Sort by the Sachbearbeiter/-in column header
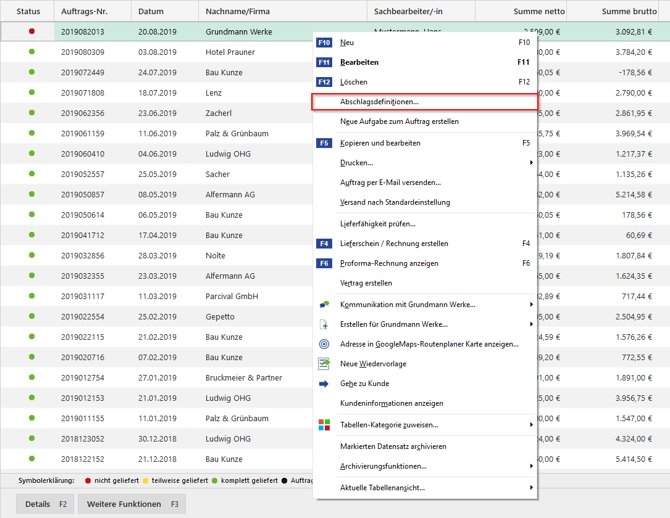This screenshot has height=518, width=670. point(421,12)
